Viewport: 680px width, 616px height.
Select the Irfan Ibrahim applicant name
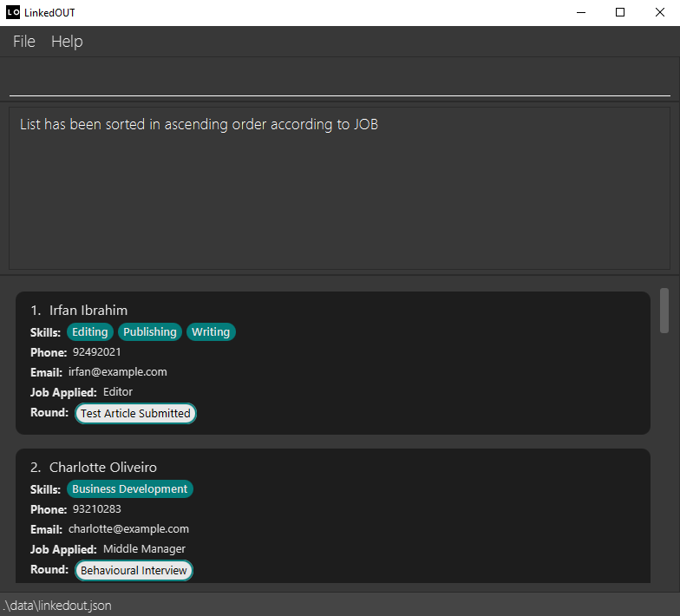88,311
